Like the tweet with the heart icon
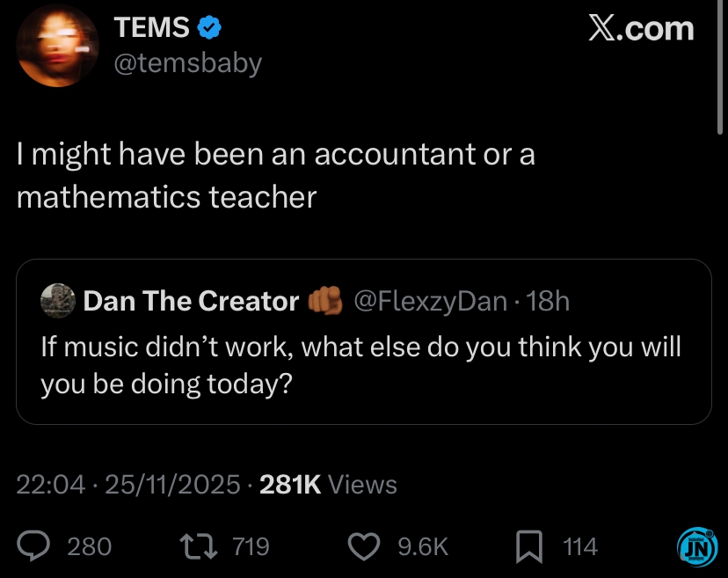Screen dimensions: 728x578 coord(363,546)
